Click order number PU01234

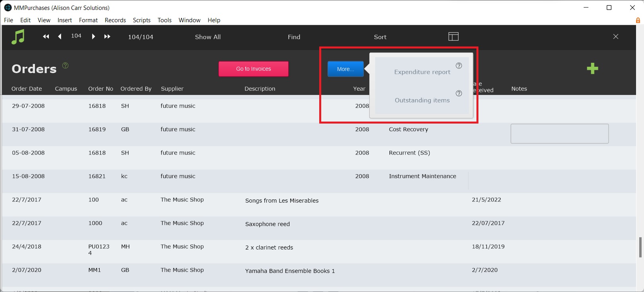point(99,249)
